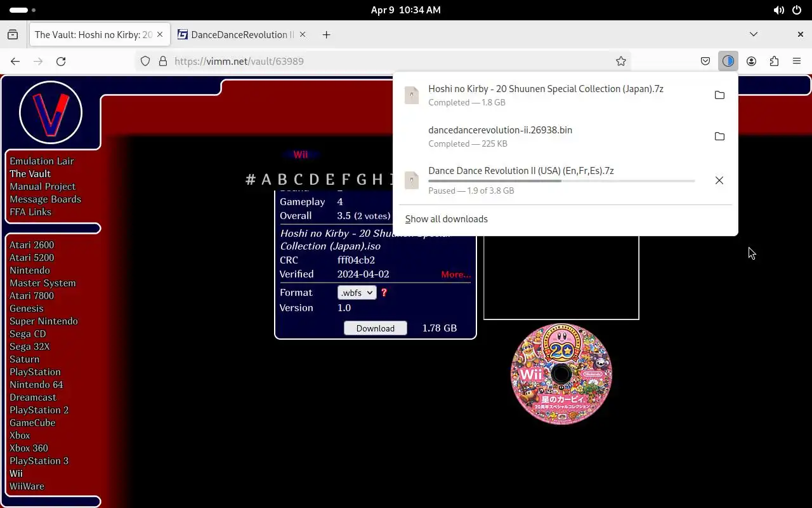Open the Firefox View icon
The width and height of the screenshot is (812, 508).
point(13,34)
